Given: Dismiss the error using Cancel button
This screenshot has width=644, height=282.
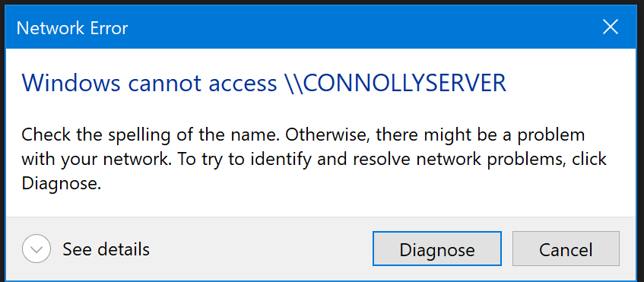Looking at the screenshot, I should (566, 249).
